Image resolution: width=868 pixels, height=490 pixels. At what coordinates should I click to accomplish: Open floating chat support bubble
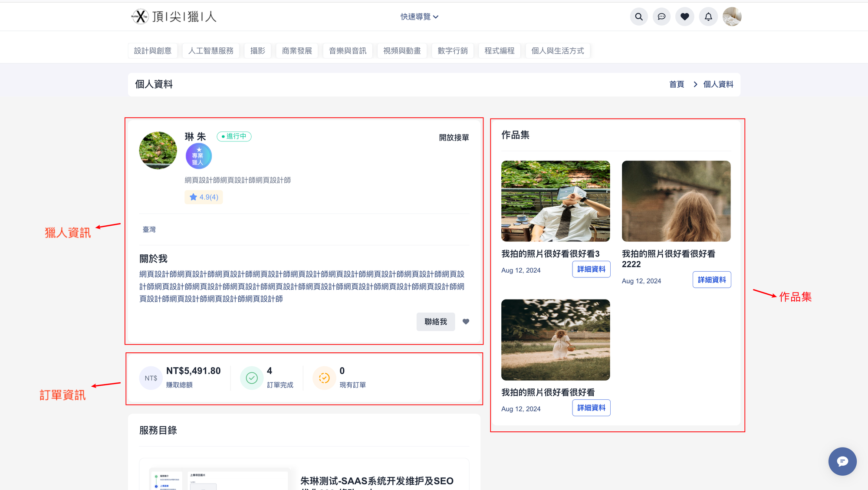click(x=842, y=461)
